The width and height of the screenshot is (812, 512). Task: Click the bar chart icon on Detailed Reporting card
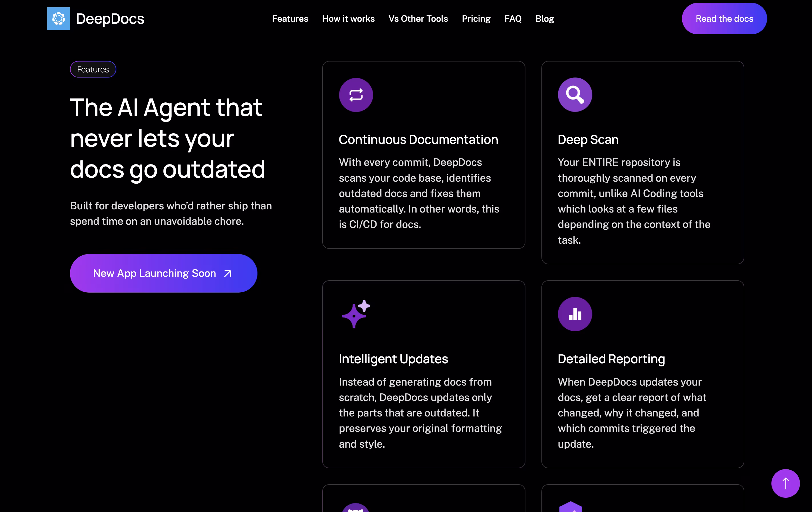click(575, 314)
